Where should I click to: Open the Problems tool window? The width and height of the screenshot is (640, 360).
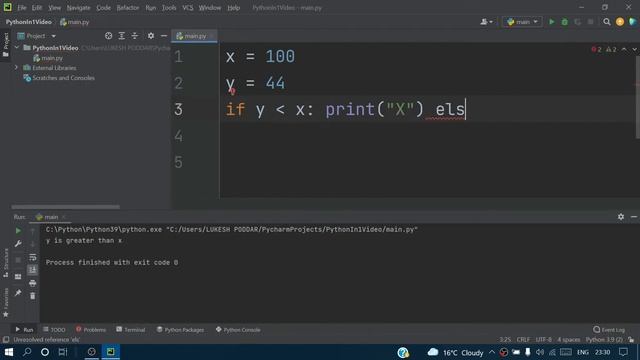point(91,329)
